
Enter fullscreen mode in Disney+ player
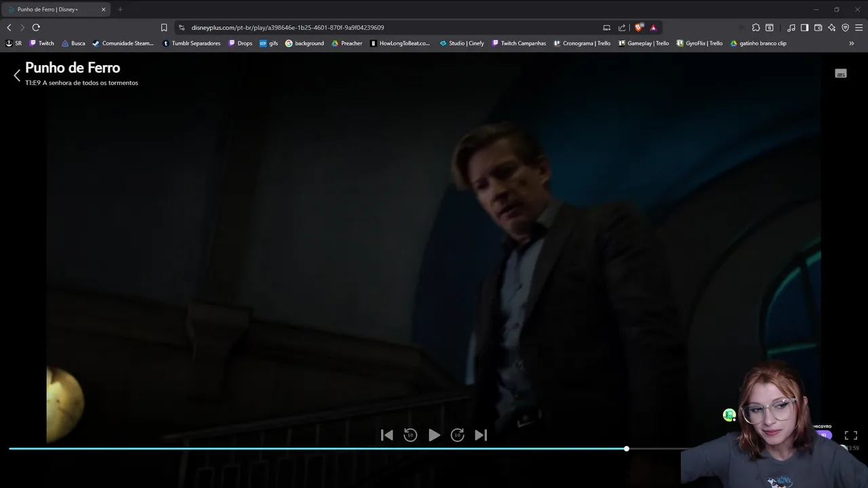coord(851,435)
